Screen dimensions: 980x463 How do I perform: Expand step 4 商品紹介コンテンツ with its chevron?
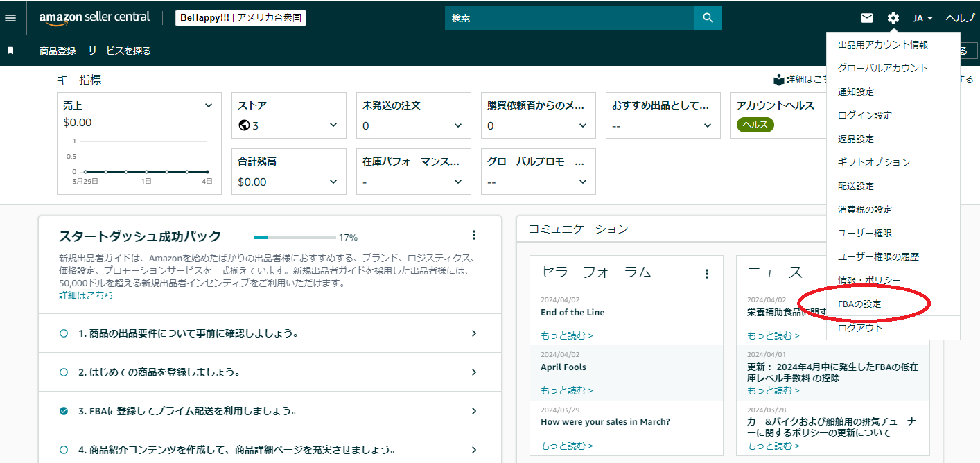pos(474,450)
